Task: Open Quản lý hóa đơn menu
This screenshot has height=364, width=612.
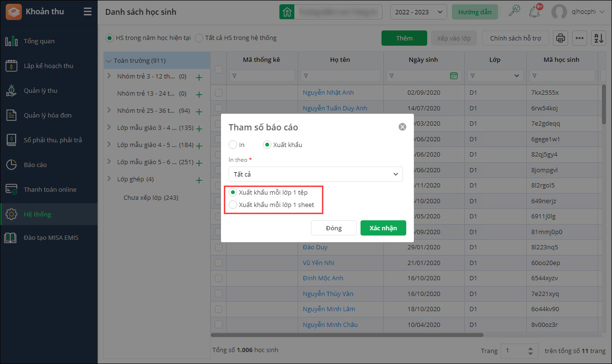Action: (x=49, y=116)
